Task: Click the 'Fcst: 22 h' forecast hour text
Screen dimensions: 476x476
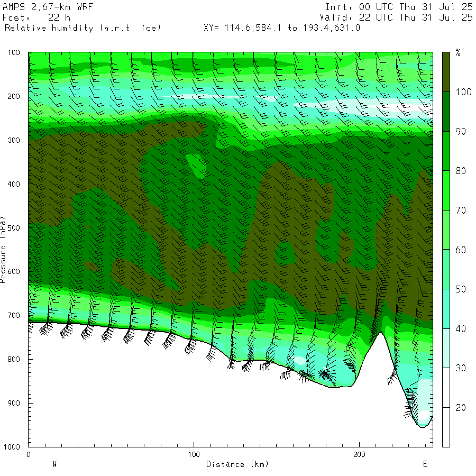Action: point(36,17)
